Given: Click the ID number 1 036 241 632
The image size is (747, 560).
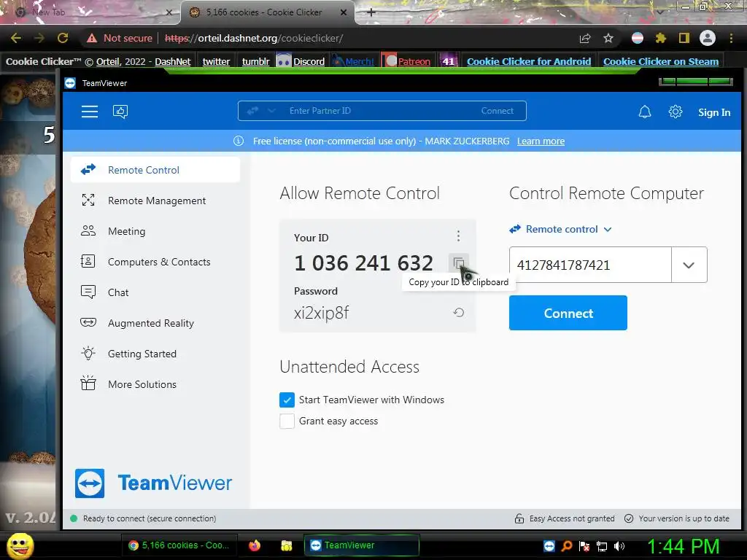Looking at the screenshot, I should click(363, 262).
